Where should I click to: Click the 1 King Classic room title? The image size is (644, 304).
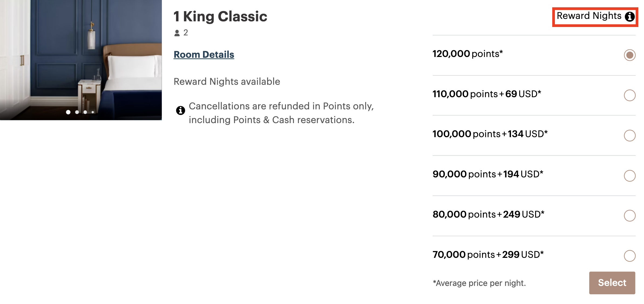click(x=221, y=16)
